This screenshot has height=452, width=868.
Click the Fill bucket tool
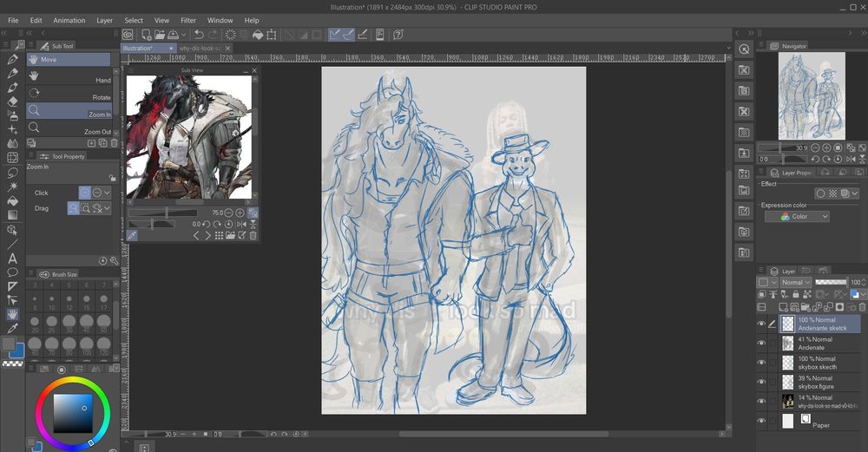13,200
